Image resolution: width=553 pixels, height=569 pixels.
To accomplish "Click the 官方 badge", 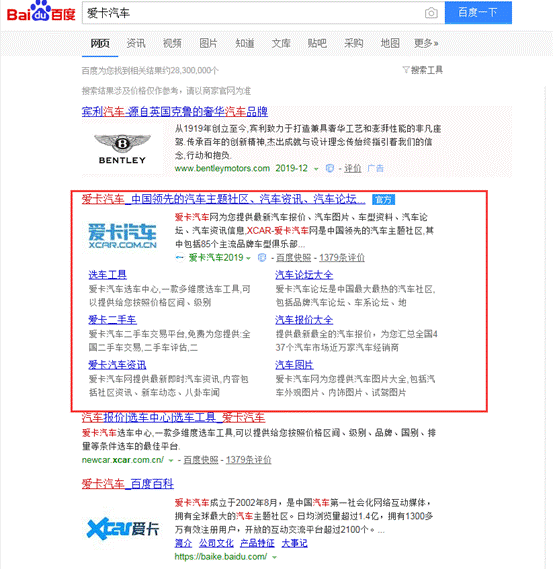I will coord(383,200).
